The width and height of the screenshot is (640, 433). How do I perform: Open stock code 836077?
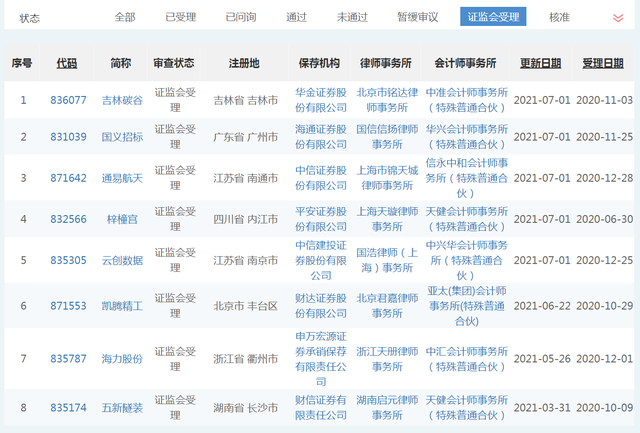pyautogui.click(x=68, y=100)
